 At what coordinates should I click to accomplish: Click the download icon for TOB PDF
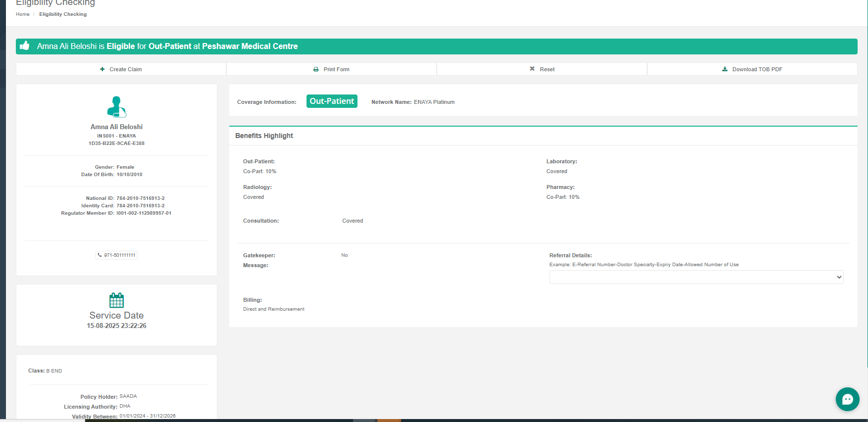pos(725,69)
